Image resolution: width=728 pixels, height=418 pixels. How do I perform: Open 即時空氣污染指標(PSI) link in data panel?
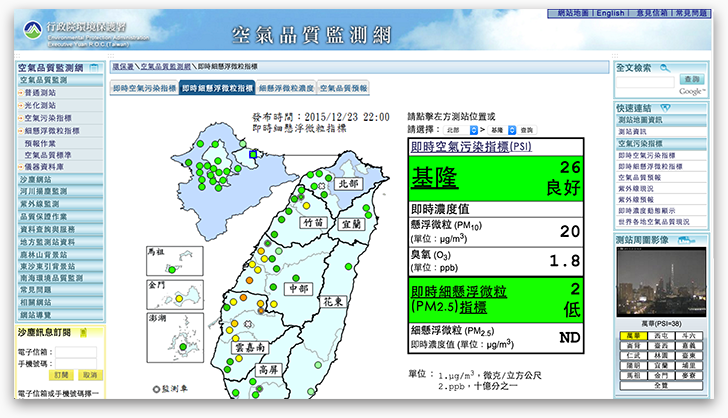click(471, 147)
